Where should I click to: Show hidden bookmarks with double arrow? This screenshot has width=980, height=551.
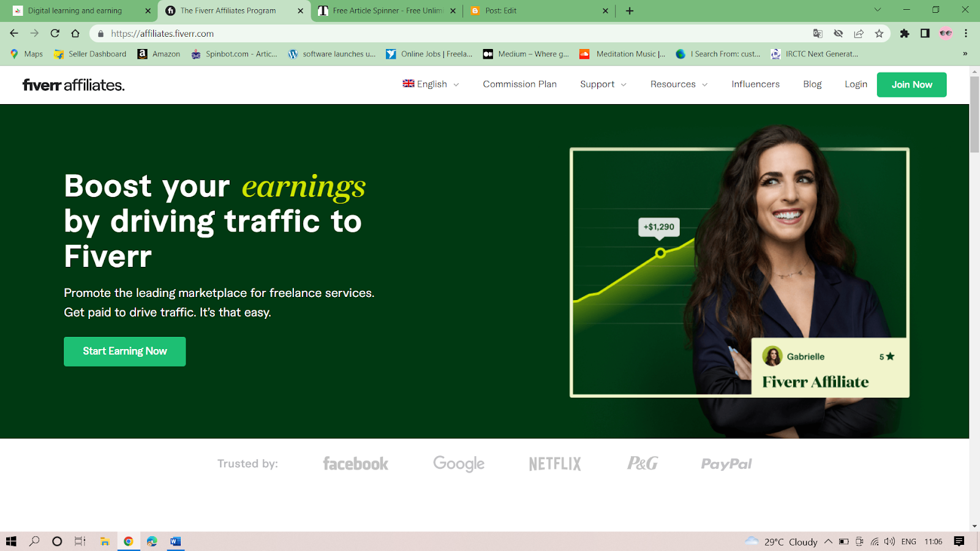click(x=965, y=54)
